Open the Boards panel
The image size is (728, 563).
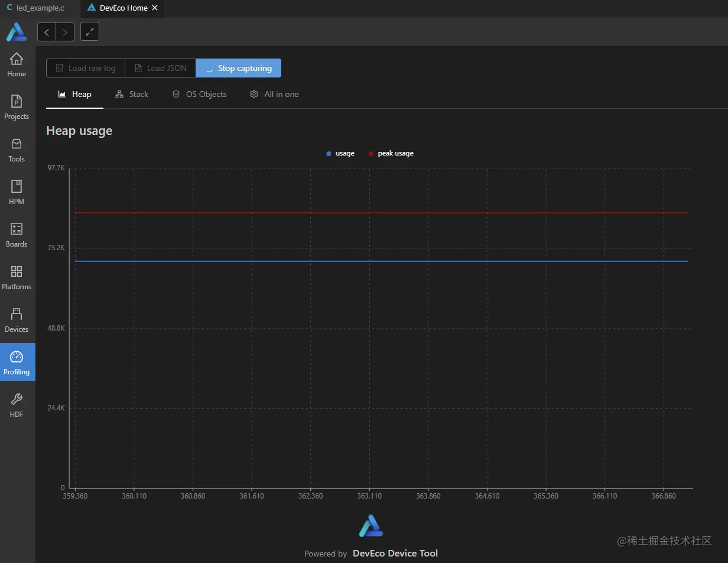16,234
